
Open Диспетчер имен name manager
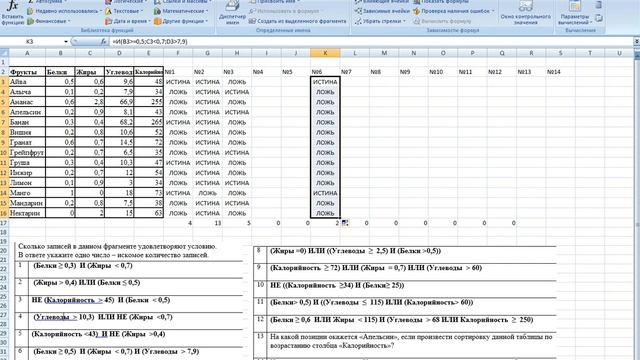[232, 12]
